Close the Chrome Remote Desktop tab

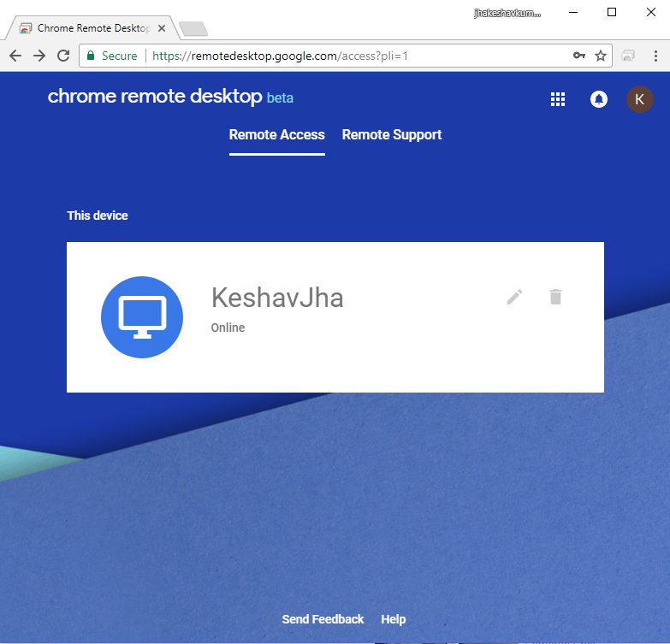(x=162, y=28)
